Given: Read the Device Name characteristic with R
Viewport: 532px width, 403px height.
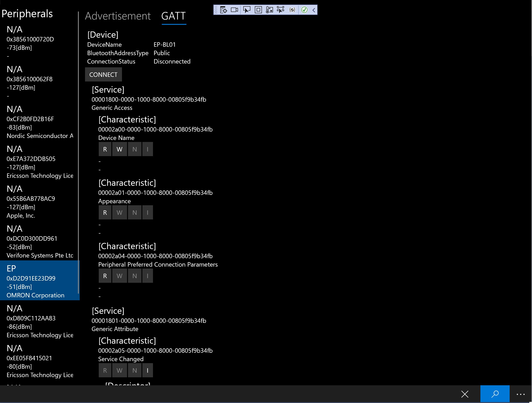Looking at the screenshot, I should (105, 149).
